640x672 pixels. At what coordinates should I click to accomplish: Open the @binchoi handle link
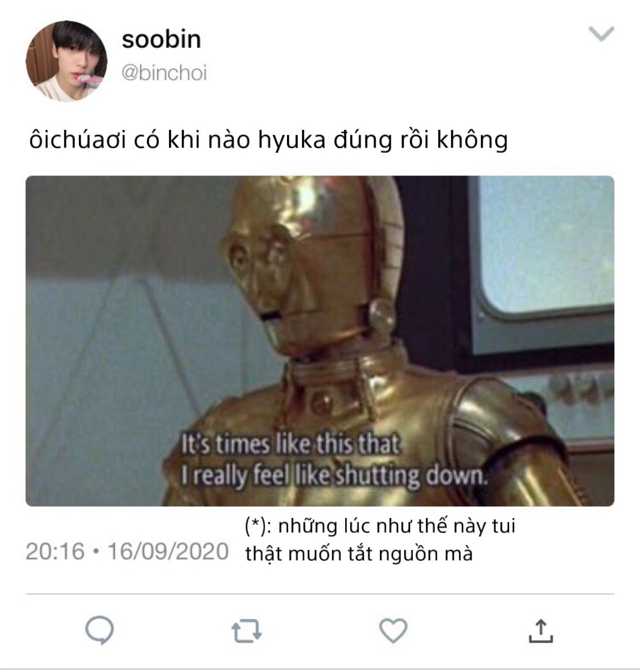pyautogui.click(x=164, y=73)
